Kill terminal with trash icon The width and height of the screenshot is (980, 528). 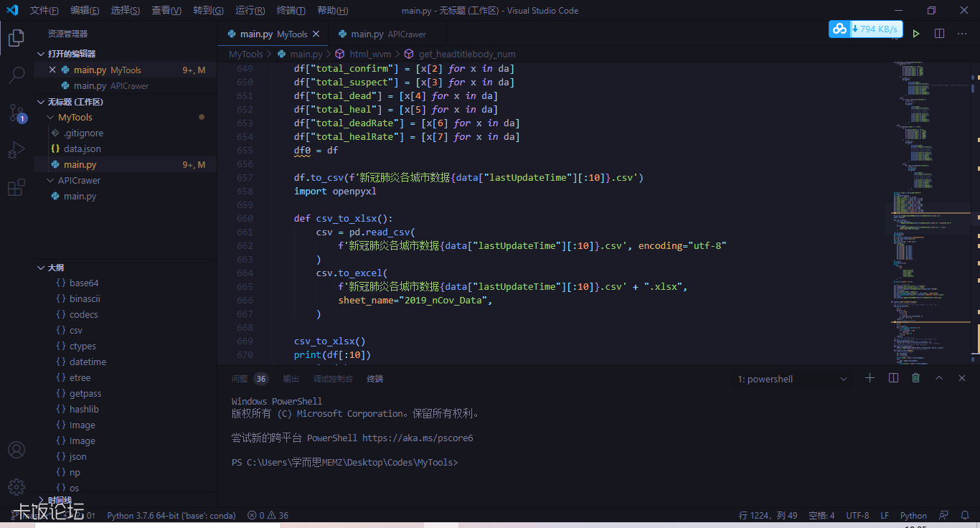coord(915,378)
